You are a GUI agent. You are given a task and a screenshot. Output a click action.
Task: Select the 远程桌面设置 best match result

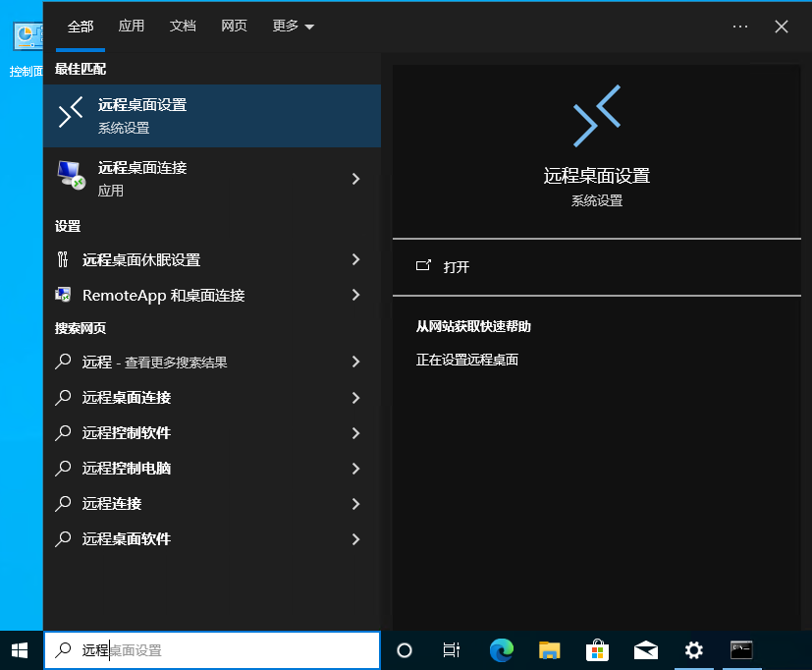(x=211, y=116)
